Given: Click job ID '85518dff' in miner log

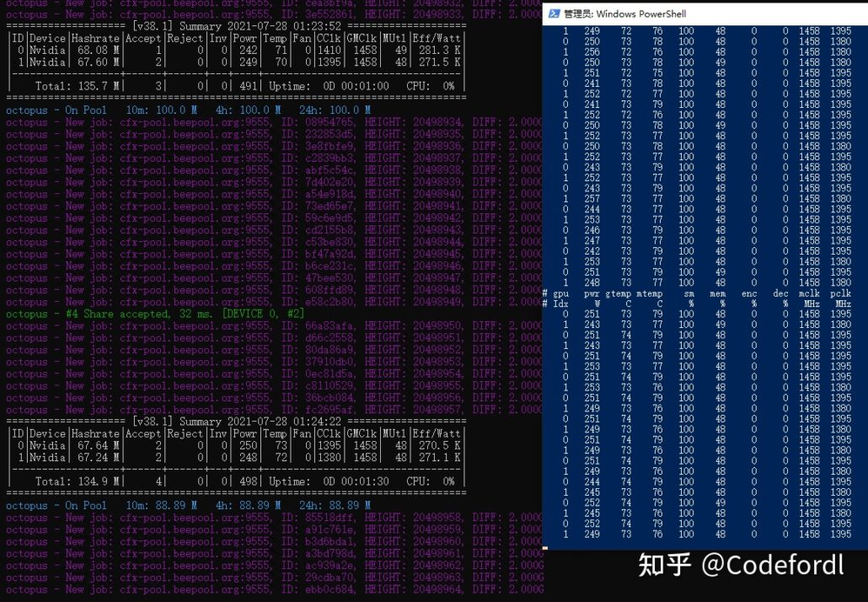Looking at the screenshot, I should [x=329, y=518].
